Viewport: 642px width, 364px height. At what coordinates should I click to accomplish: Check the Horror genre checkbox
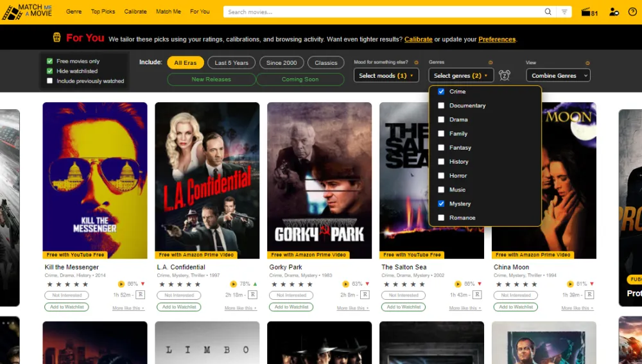(441, 176)
